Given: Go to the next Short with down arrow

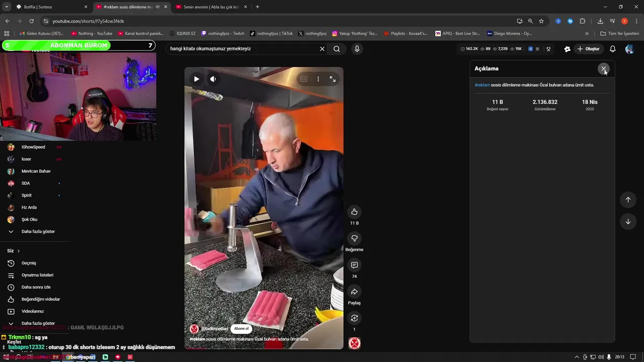Looking at the screenshot, I should pyautogui.click(x=628, y=222).
